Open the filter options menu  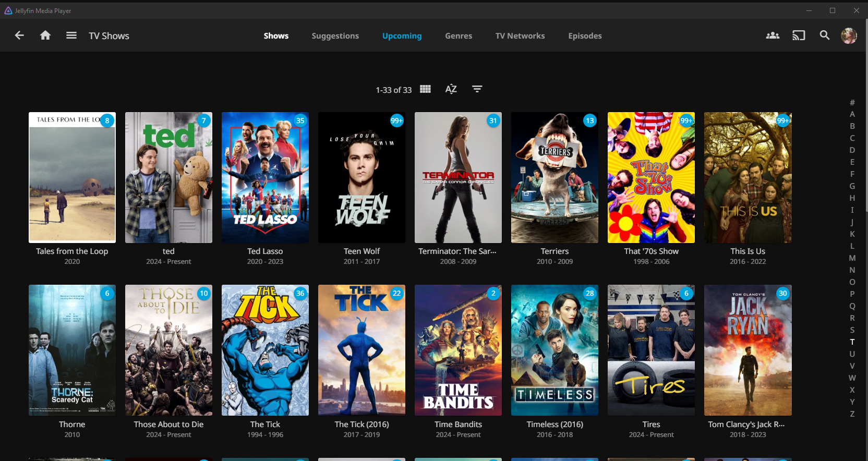(477, 89)
